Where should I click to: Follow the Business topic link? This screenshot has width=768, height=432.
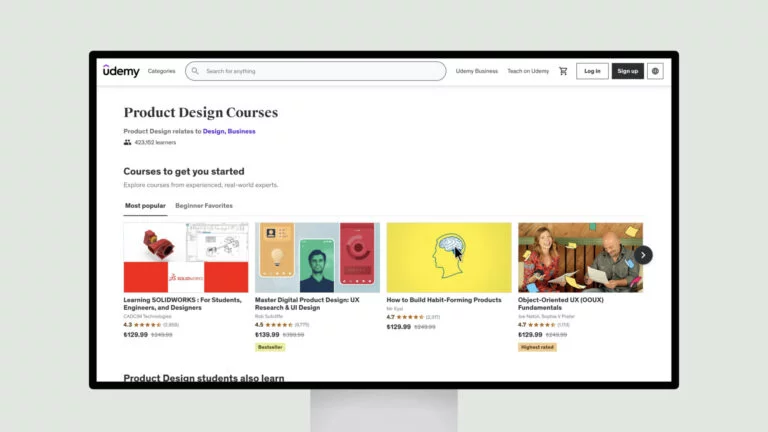(x=241, y=131)
